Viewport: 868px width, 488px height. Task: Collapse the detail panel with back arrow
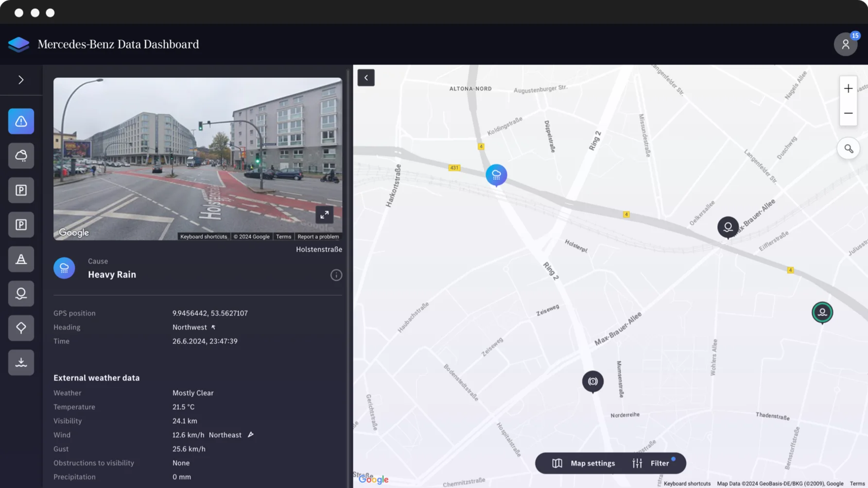coord(366,78)
